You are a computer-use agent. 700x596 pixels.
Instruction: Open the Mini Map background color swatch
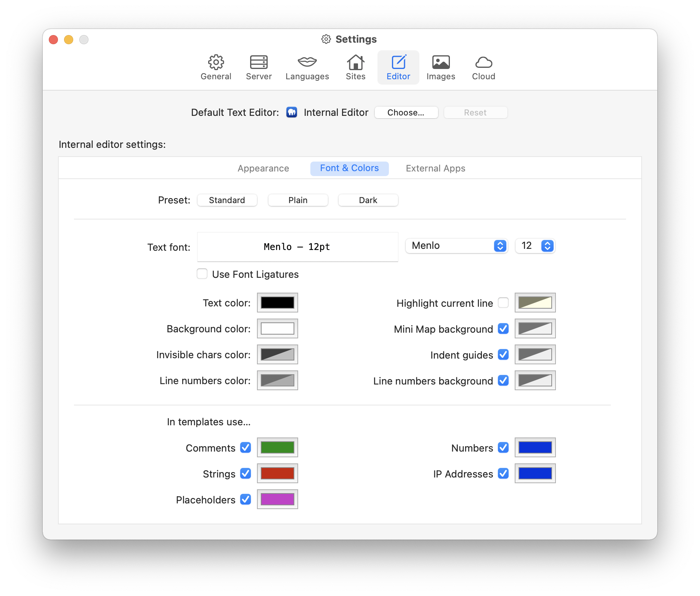pyautogui.click(x=535, y=328)
